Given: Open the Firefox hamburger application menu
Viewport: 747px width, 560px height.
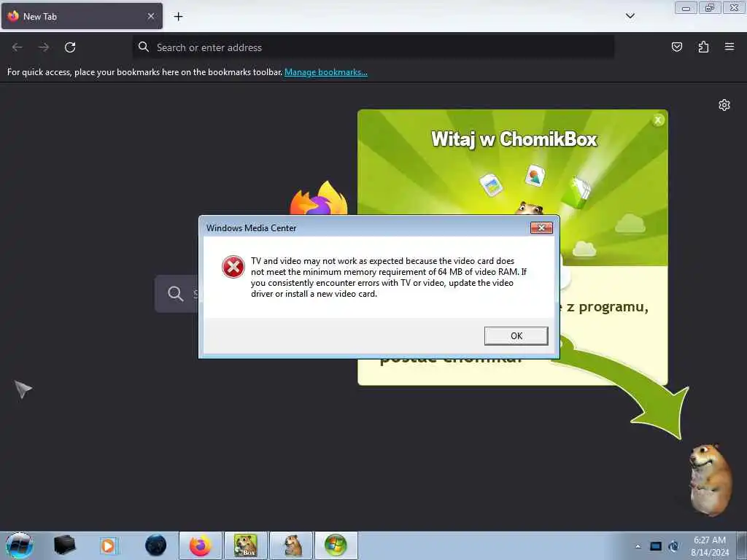Looking at the screenshot, I should [x=729, y=47].
